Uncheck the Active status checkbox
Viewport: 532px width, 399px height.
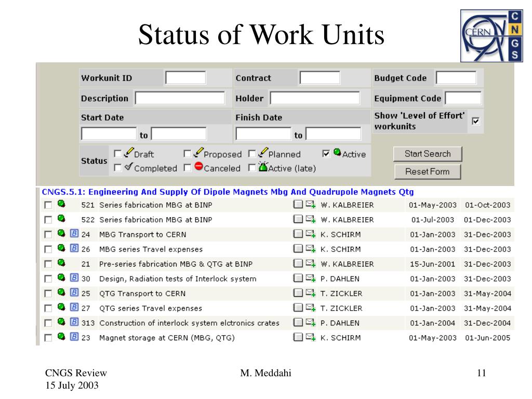[326, 154]
